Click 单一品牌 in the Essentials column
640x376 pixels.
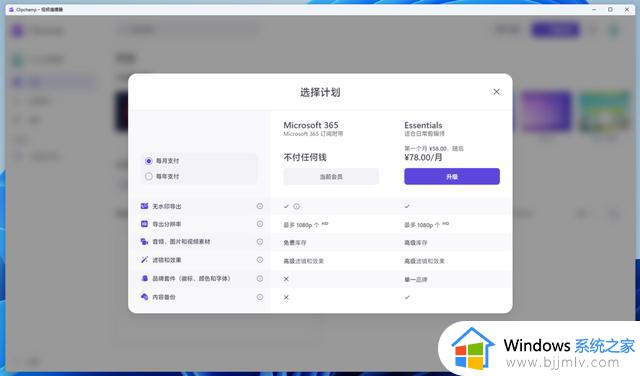coord(416,280)
